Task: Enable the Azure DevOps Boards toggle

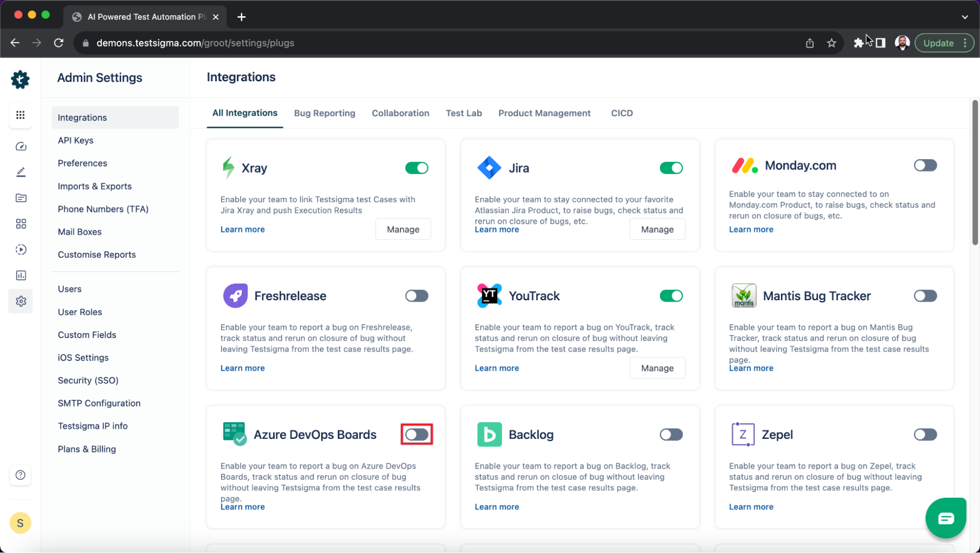Action: [x=417, y=434]
